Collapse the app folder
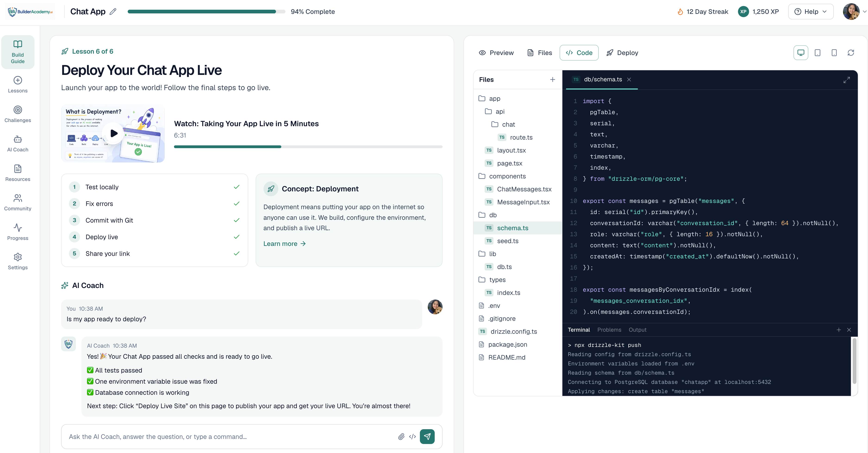 click(518, 99)
